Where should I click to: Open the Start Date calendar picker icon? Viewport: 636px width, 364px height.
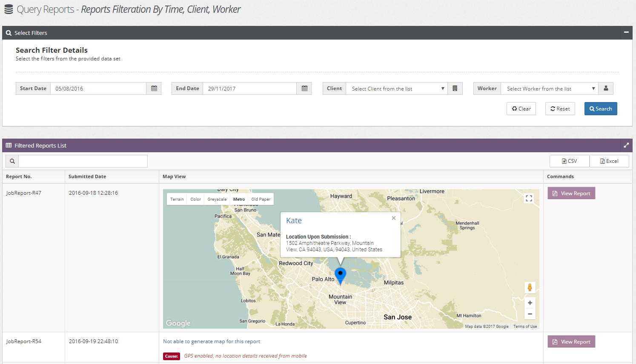[154, 88]
